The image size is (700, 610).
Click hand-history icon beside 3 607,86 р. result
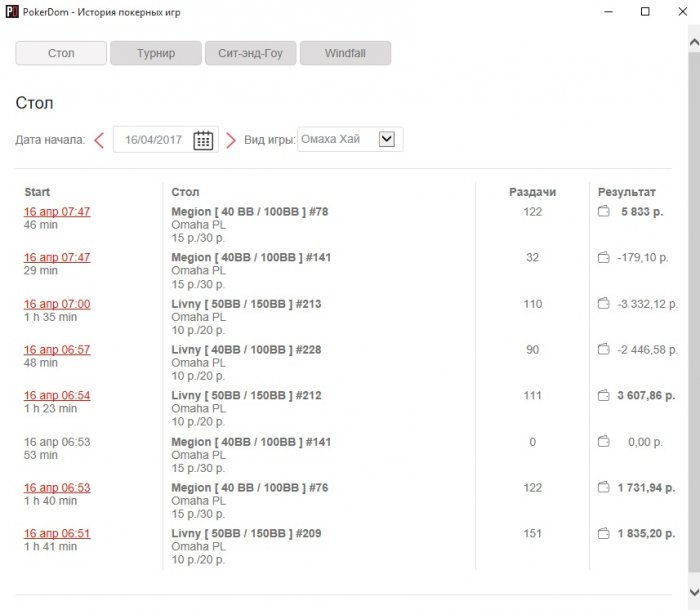603,396
